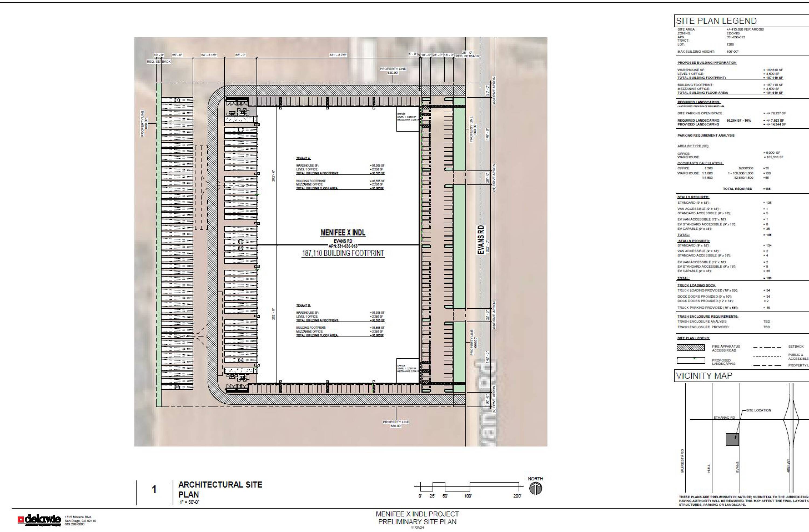Click the ETHANAC RD label in vicinity map

click(x=724, y=417)
